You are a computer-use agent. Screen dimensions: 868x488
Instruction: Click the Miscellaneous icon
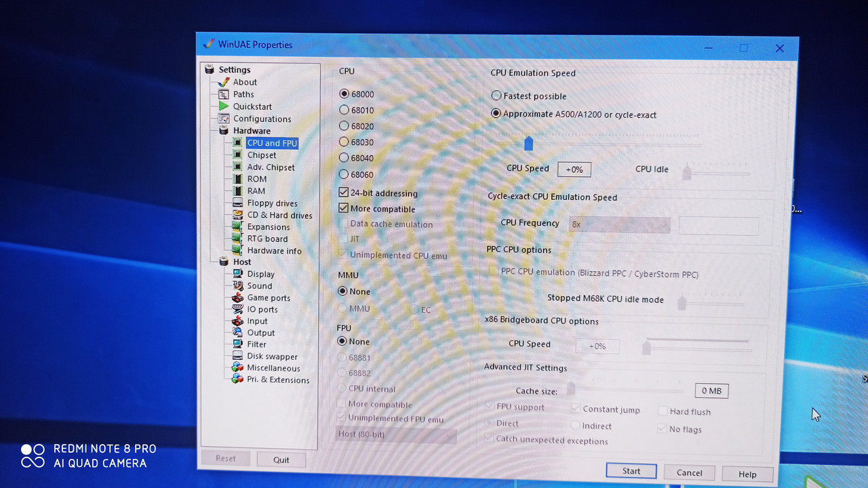point(237,368)
